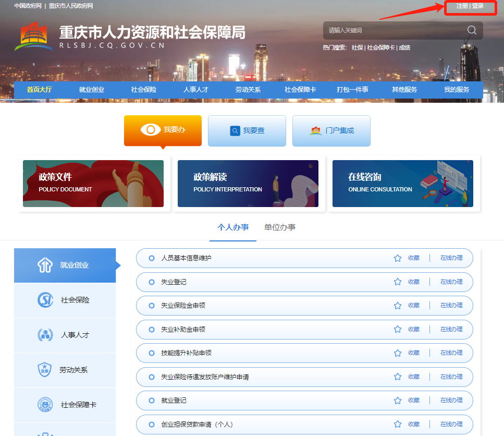Click the star icon for 就业登记
Image resolution: width=504 pixels, height=436 pixels.
pos(398,401)
